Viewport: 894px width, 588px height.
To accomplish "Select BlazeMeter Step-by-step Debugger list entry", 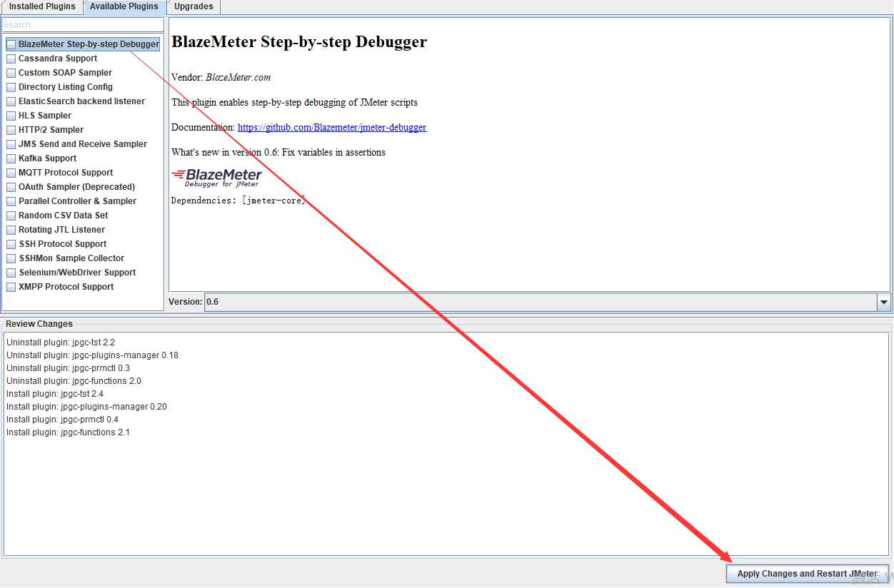I will tap(89, 44).
